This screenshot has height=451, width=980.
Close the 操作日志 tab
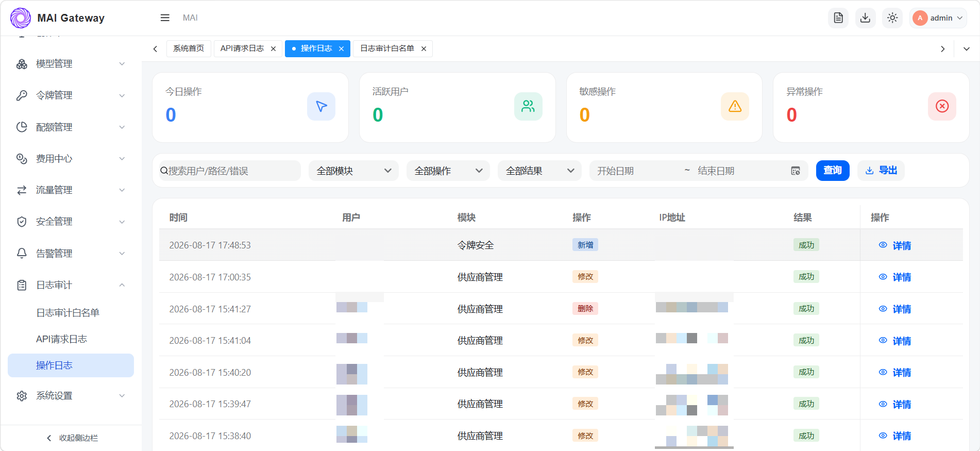click(x=341, y=48)
